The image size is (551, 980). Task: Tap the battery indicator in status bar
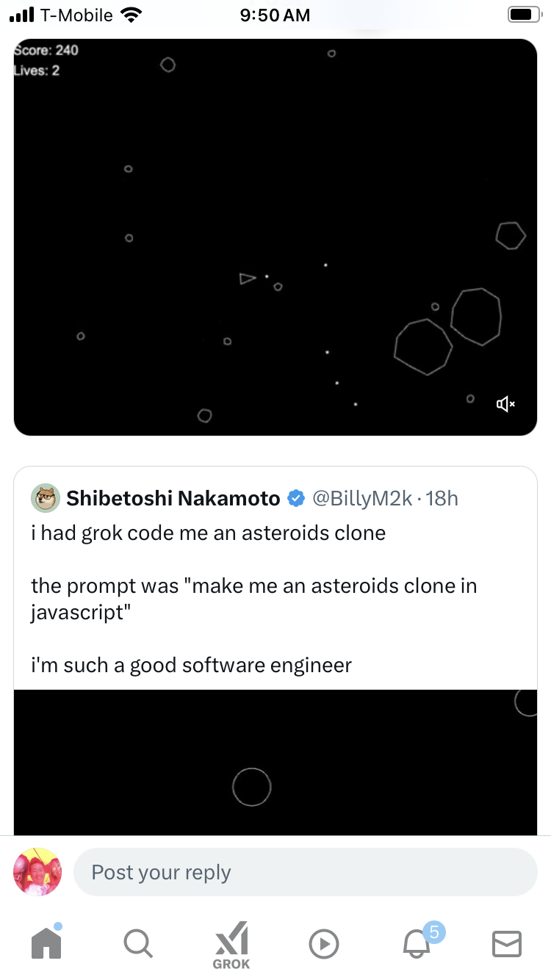click(522, 15)
